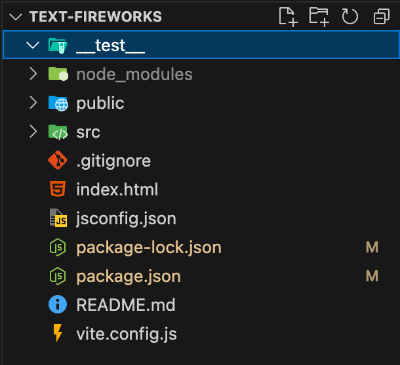This screenshot has height=365, width=400.
Task: Collapse the TEXT-FIREWORKS section chevron
Action: click(x=16, y=17)
